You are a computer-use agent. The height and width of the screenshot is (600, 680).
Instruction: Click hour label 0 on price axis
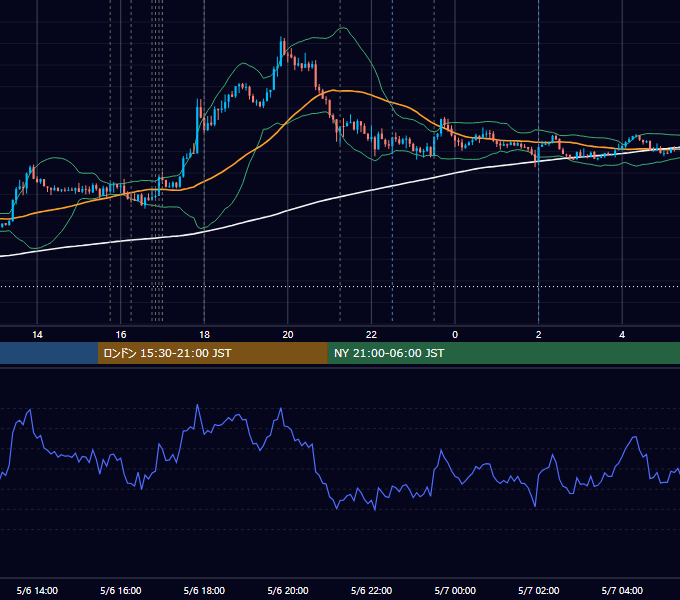455,335
